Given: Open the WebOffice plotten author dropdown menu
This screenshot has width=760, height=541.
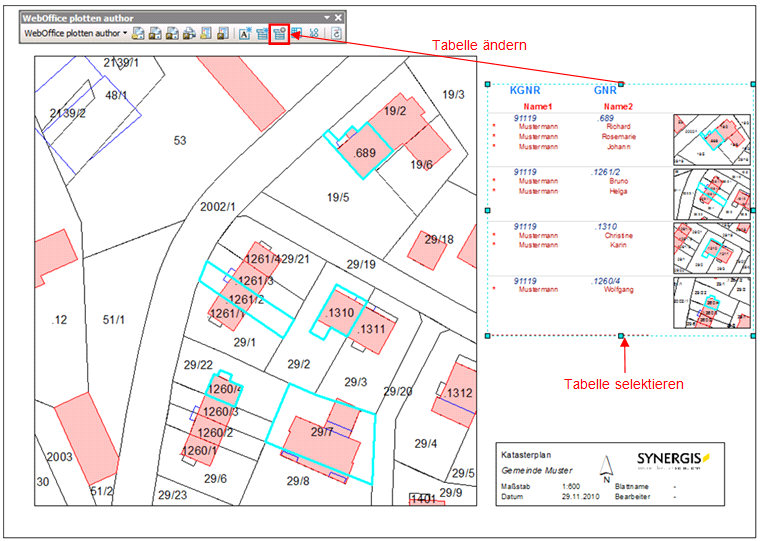Looking at the screenshot, I should (76, 33).
